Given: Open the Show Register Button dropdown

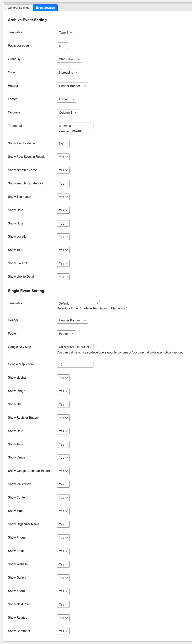Looking at the screenshot, I should tap(63, 418).
